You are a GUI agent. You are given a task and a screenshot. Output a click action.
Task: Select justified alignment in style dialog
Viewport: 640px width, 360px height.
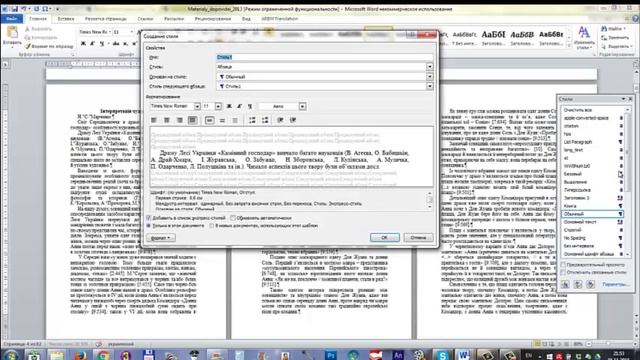192,120
